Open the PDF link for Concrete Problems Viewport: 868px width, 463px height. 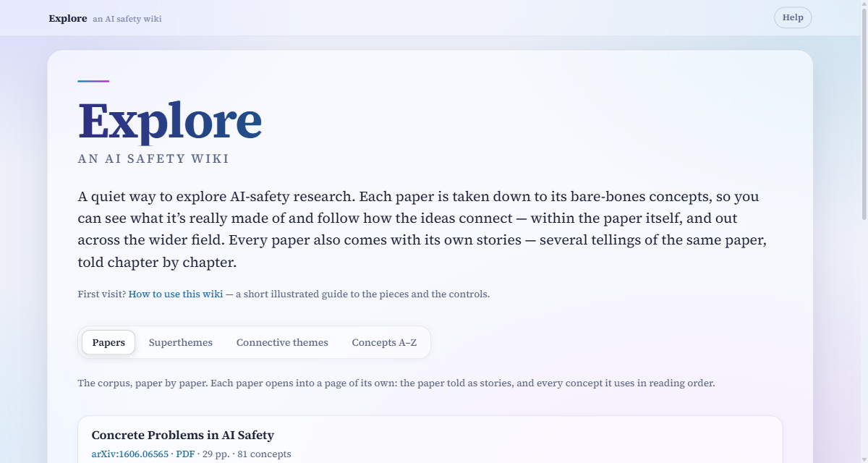pyautogui.click(x=185, y=454)
